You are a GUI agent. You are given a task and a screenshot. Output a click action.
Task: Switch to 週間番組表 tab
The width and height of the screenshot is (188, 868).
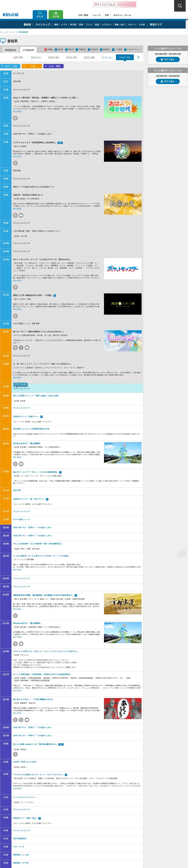(x=10, y=50)
